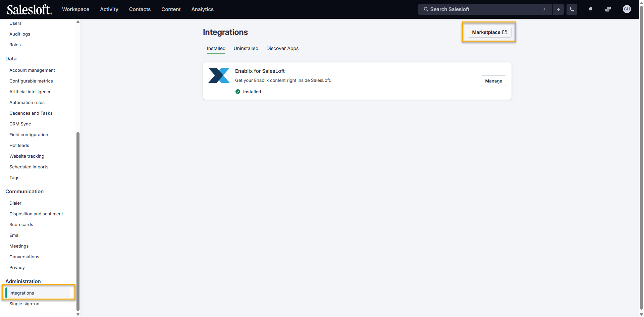This screenshot has height=317, width=644.
Task: Open the Contacts menu
Action: 140,9
